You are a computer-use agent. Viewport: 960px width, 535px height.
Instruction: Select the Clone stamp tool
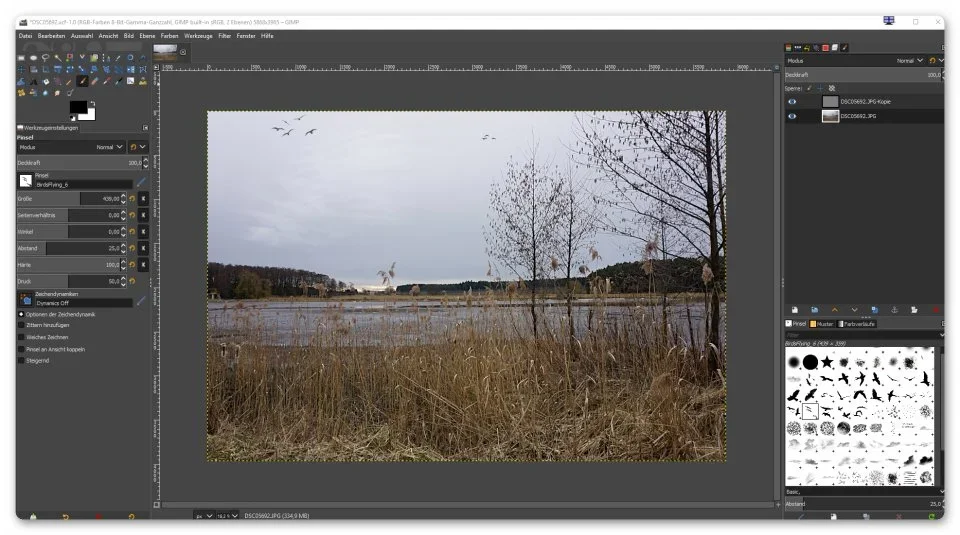point(143,81)
